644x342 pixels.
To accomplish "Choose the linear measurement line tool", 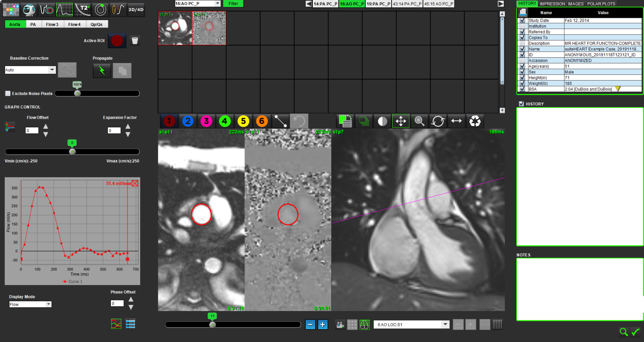I will pos(280,121).
